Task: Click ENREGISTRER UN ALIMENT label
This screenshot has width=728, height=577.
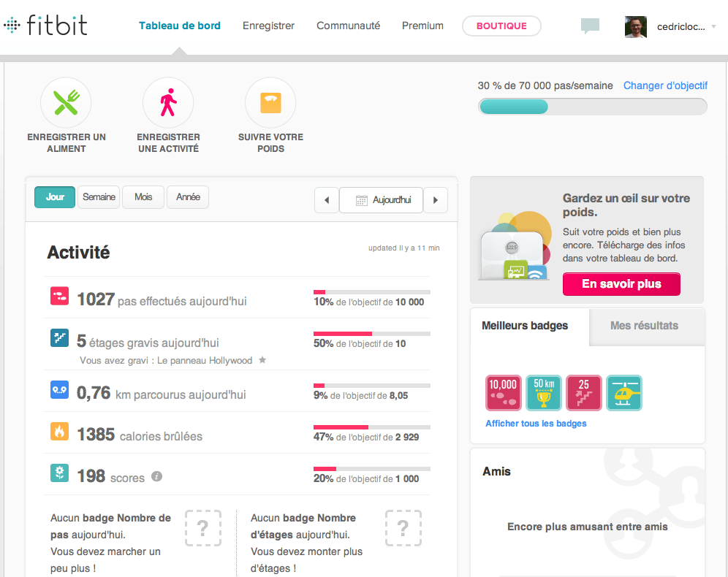Action: click(x=67, y=143)
